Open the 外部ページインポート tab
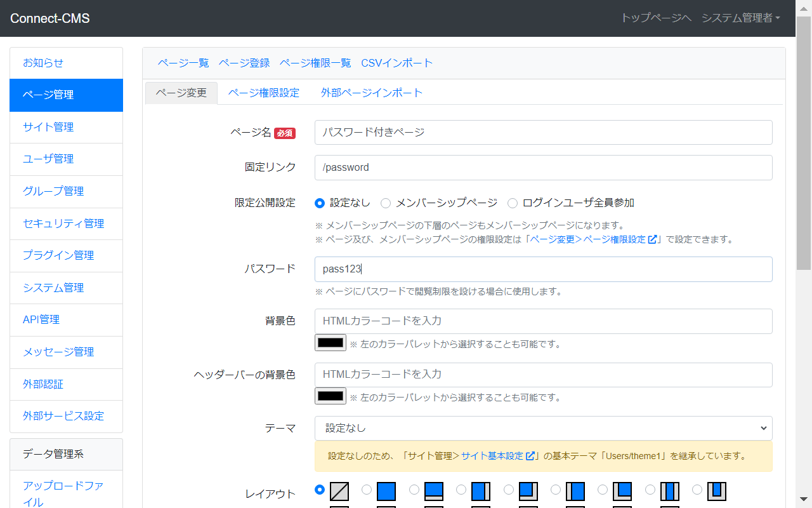 372,93
